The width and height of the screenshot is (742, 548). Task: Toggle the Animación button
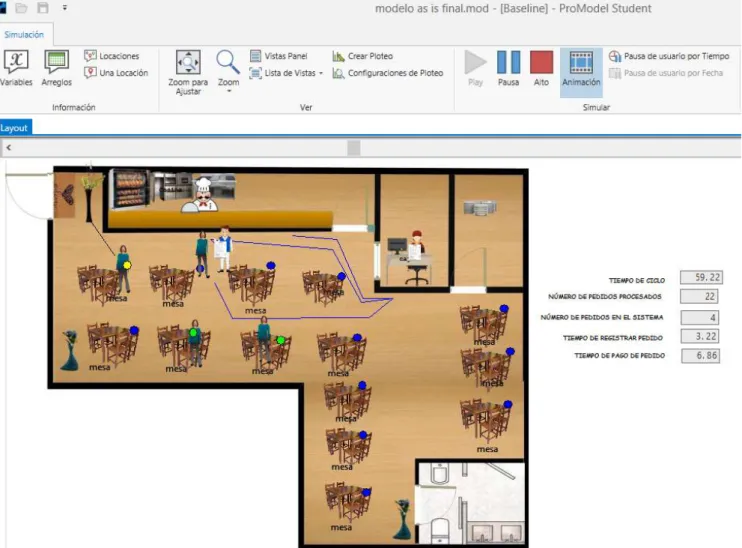(x=581, y=72)
